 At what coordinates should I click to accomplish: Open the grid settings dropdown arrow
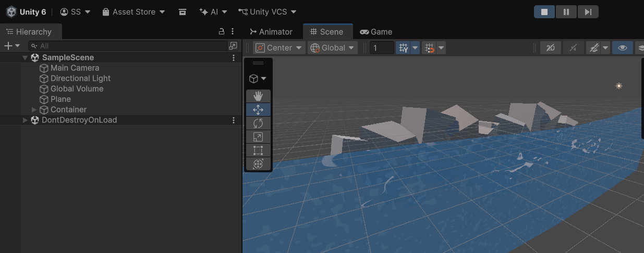click(x=415, y=48)
